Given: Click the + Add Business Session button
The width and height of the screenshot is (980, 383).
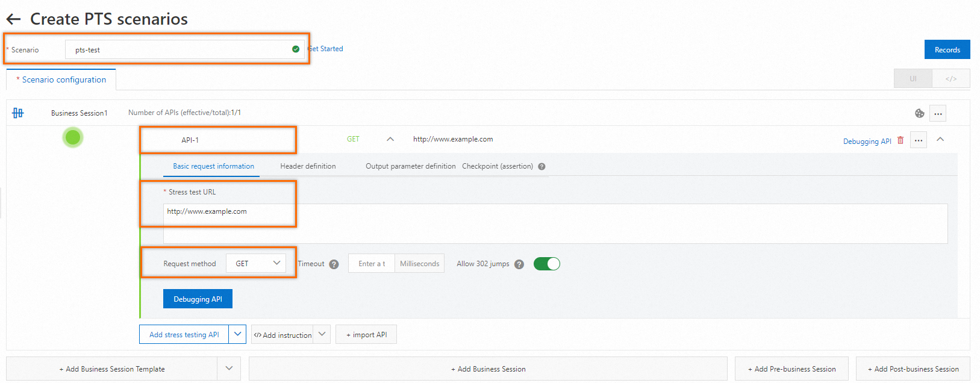Looking at the screenshot, I should point(488,369).
